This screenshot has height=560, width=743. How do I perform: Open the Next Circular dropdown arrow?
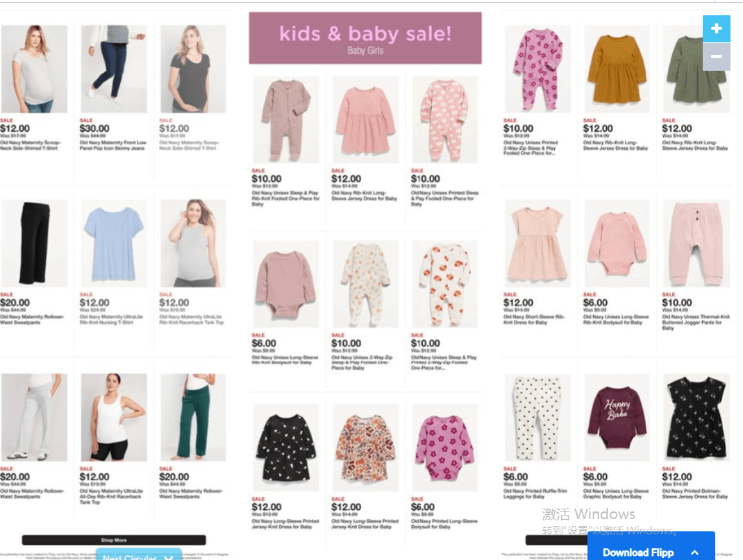[x=168, y=558]
